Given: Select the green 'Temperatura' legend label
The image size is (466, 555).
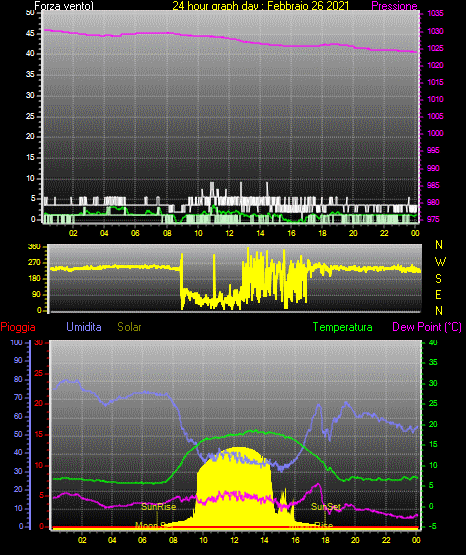Looking at the screenshot, I should point(343,327).
